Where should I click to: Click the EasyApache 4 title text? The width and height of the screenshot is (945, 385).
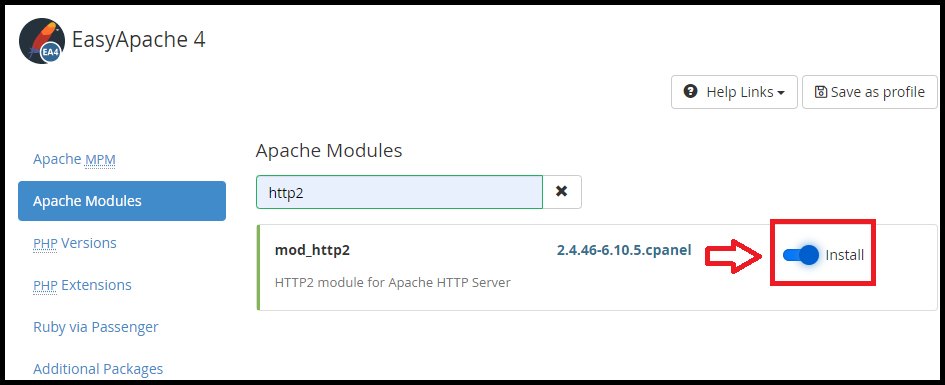pos(139,40)
